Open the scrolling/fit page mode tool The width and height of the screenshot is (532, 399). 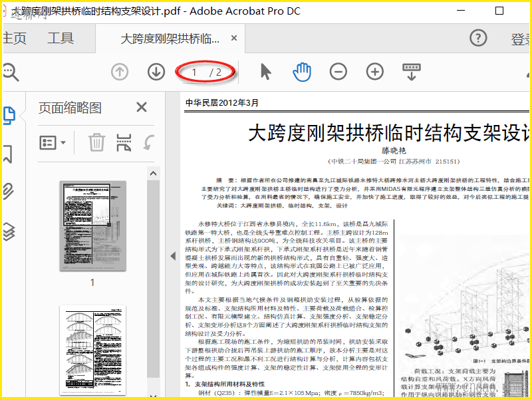coord(412,72)
